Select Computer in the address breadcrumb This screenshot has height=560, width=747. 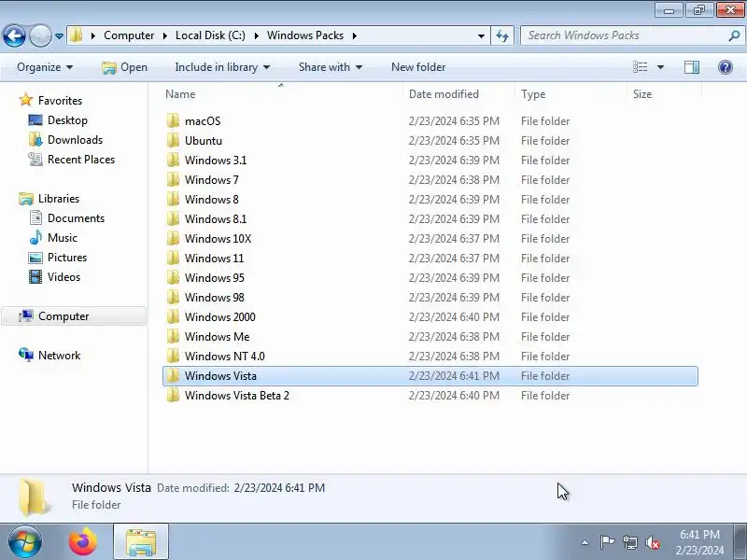click(x=129, y=35)
